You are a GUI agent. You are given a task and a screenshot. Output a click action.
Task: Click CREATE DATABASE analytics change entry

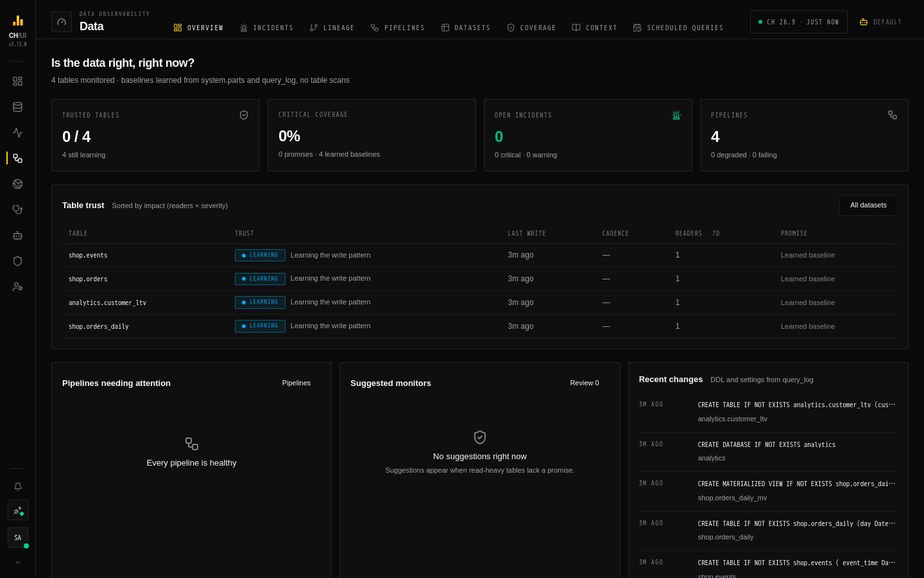tap(768, 451)
